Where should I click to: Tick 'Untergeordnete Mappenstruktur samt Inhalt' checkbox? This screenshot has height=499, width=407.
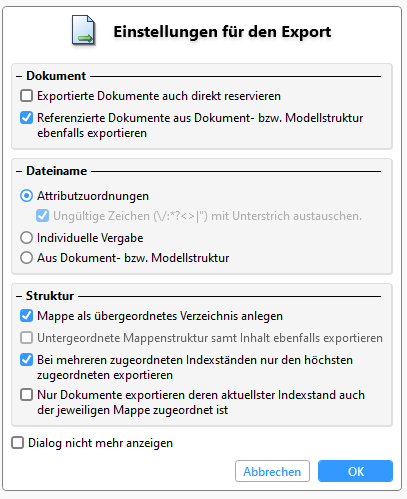pyautogui.click(x=27, y=338)
